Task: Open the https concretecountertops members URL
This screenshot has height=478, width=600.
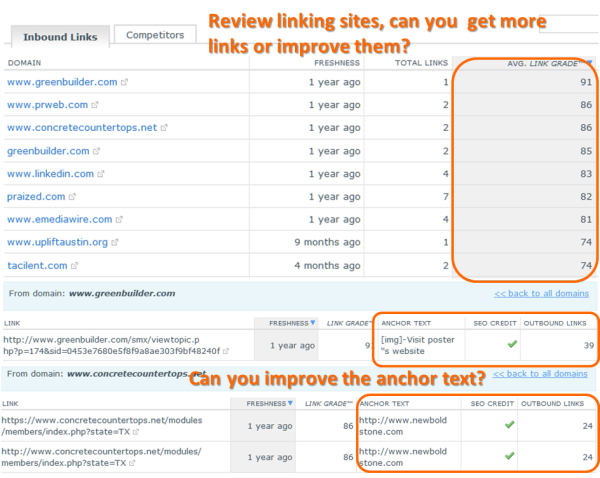Action: (x=102, y=426)
